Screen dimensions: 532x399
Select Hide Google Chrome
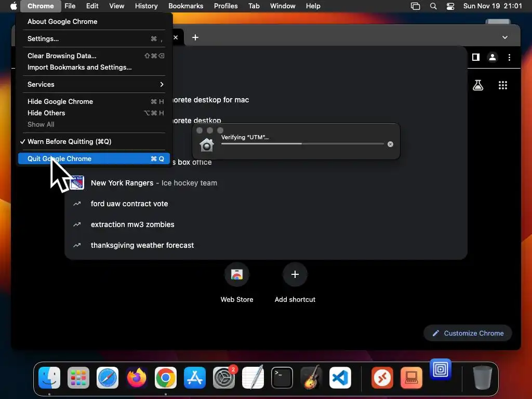click(94, 101)
